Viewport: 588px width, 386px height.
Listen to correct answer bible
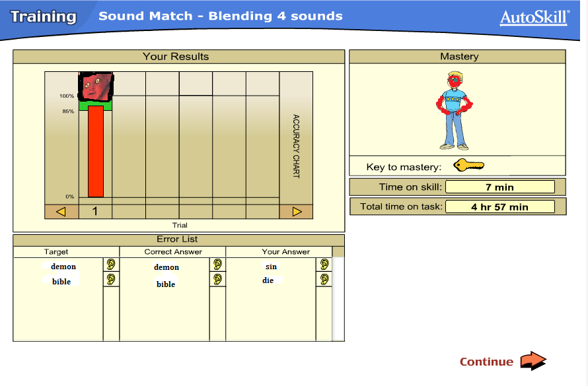coord(217,279)
